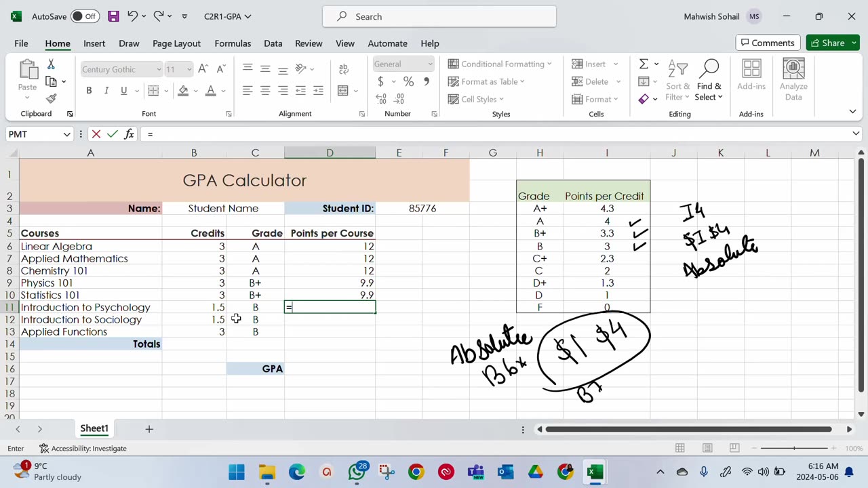This screenshot has height=488, width=868.
Task: Click the Insert Function fx icon
Action: click(x=129, y=134)
